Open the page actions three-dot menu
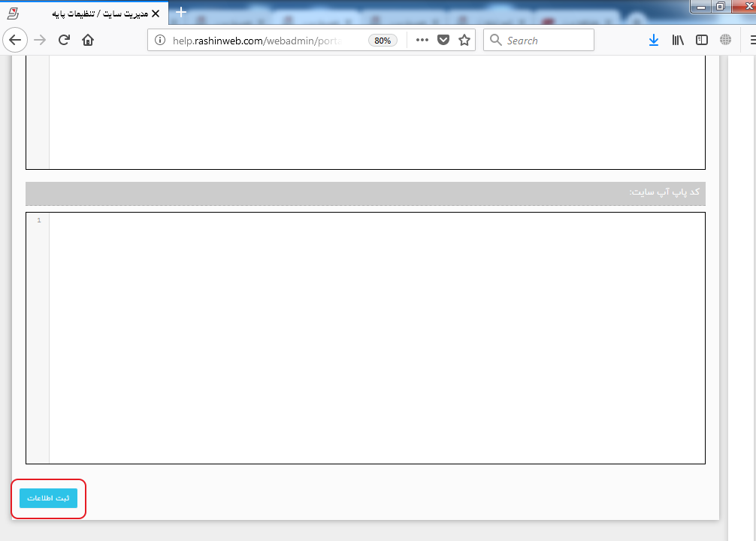756x541 pixels. click(x=422, y=40)
